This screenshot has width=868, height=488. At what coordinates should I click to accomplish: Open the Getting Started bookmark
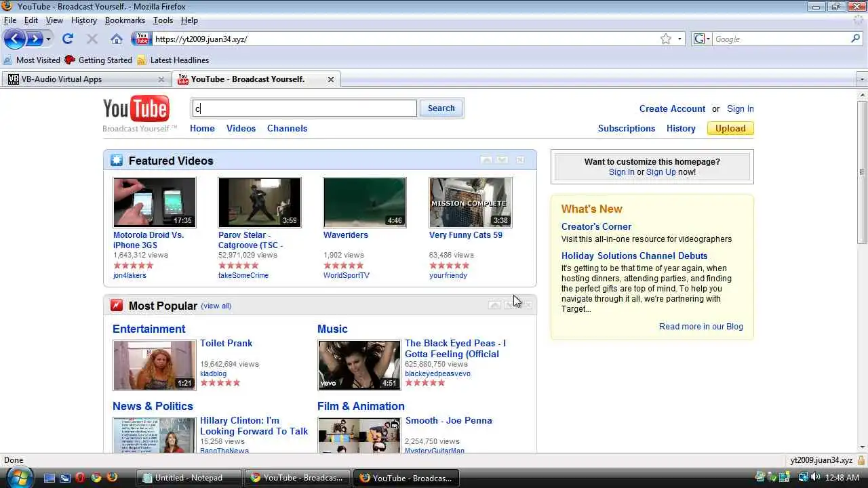pos(98,60)
